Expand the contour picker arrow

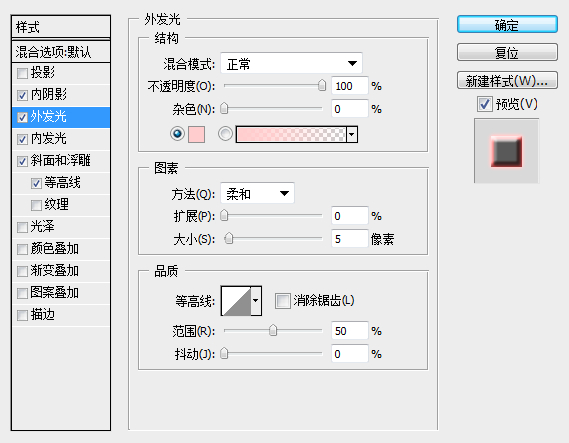pos(256,301)
